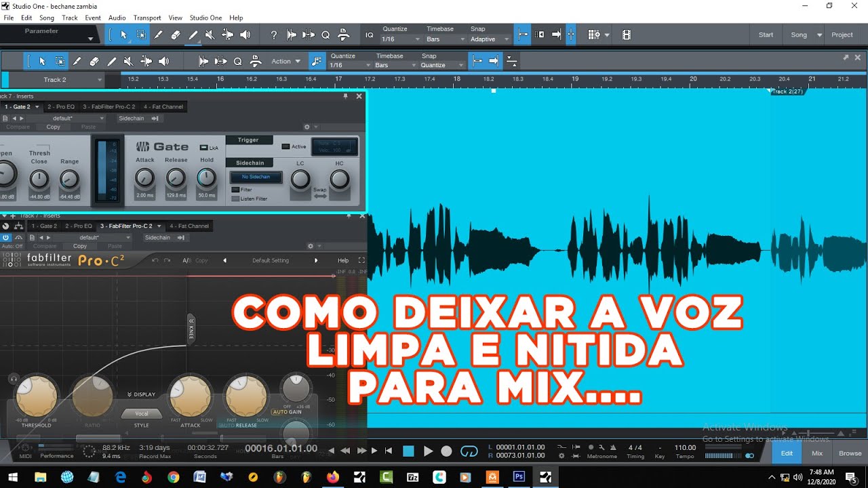Click the Record button in transport
This screenshot has width=868, height=488.
(446, 451)
